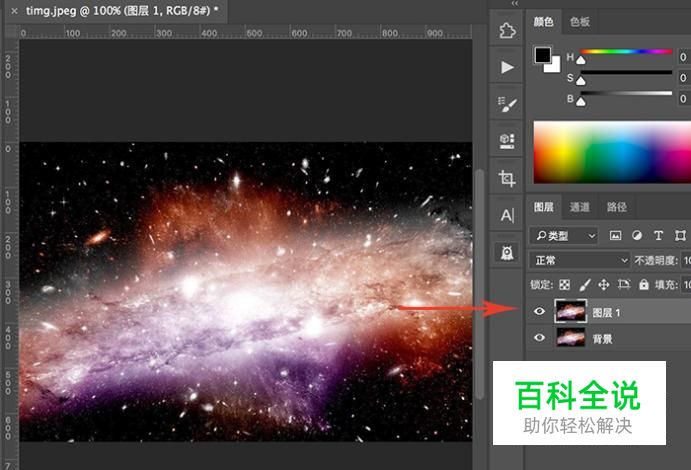This screenshot has height=470, width=691.
Task: Toggle prevent artboard auto-nesting lock icon
Action: pos(624,285)
